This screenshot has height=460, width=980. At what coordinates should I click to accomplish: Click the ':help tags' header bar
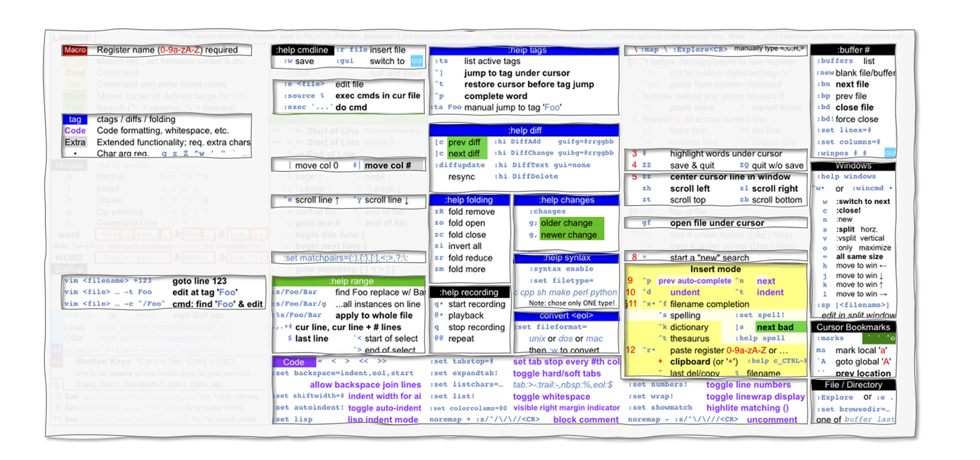524,50
